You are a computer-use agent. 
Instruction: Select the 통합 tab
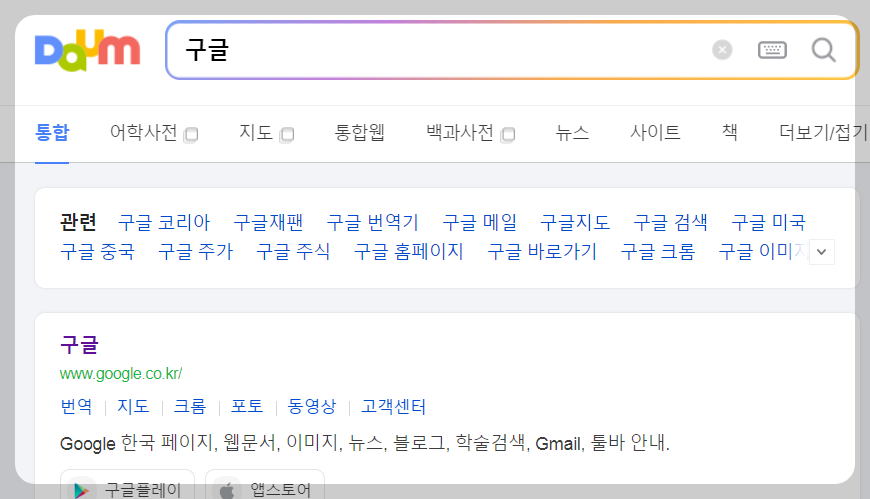52,133
